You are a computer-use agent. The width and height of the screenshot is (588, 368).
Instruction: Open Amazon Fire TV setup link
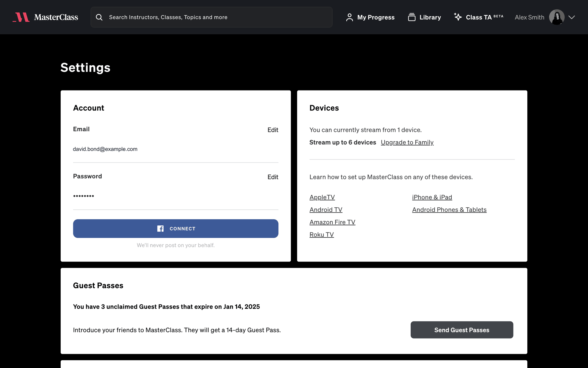pyautogui.click(x=332, y=222)
